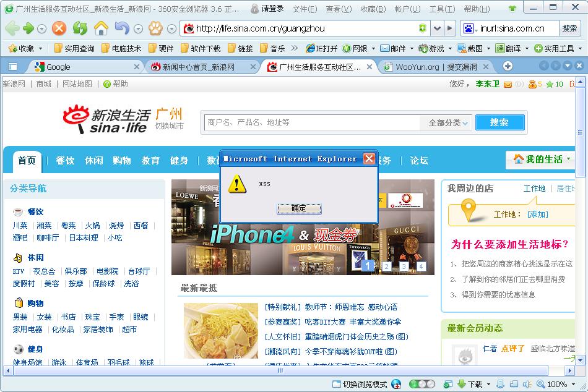The image size is (588, 392).
Task: Toggle the green pill switch in status bar
Action: (422, 384)
